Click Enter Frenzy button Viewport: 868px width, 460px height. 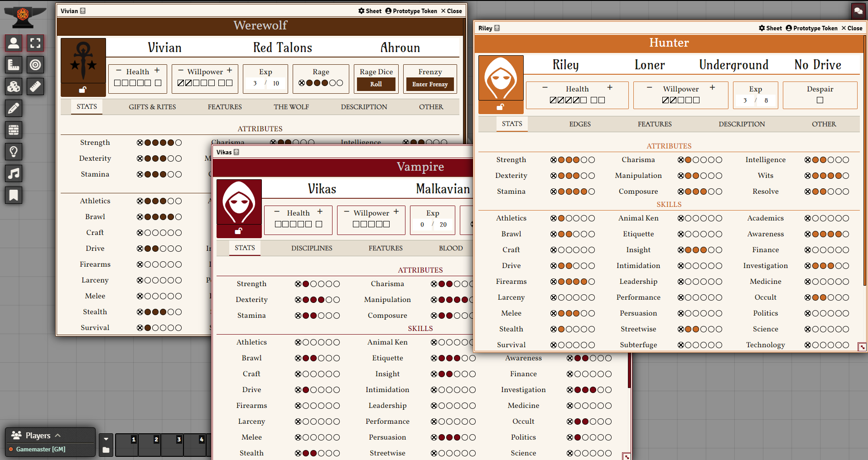[x=430, y=84]
